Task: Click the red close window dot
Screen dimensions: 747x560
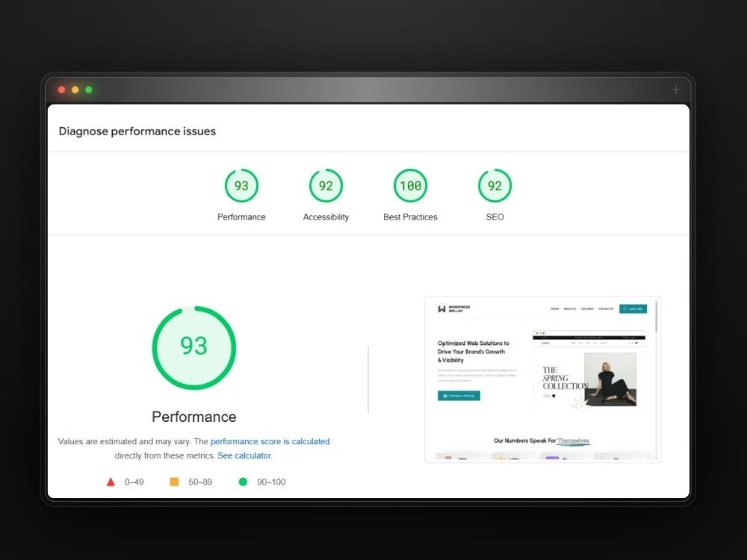Action: coord(61,90)
